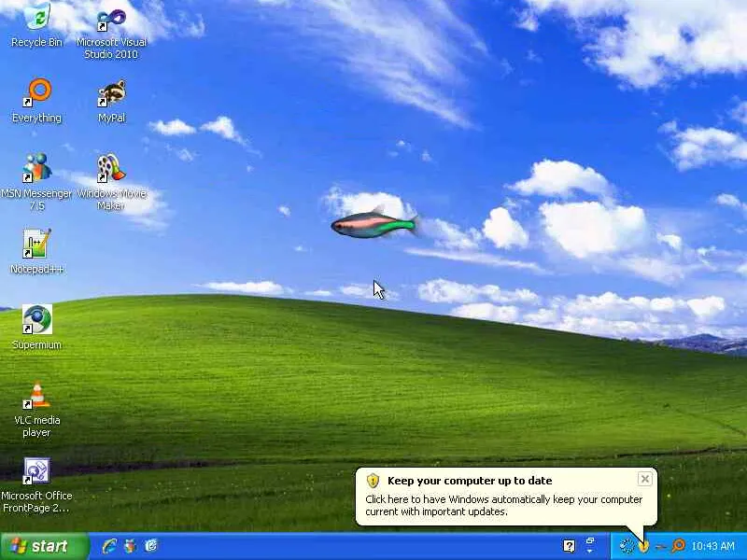Select the Everything search shortcut on desktop

click(36, 101)
